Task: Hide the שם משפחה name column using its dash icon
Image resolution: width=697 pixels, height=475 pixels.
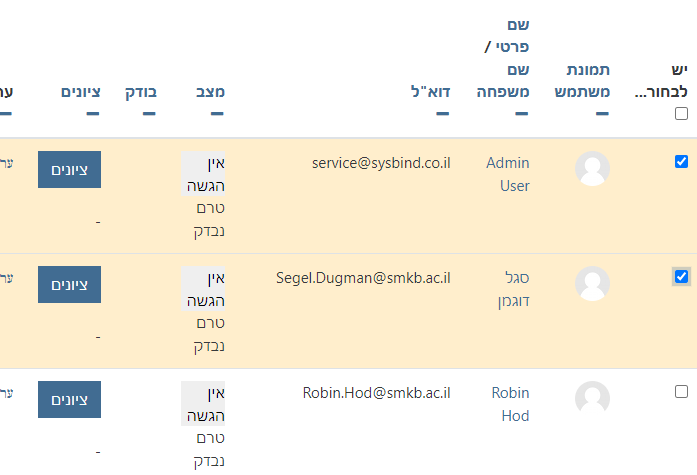Action: (522, 114)
